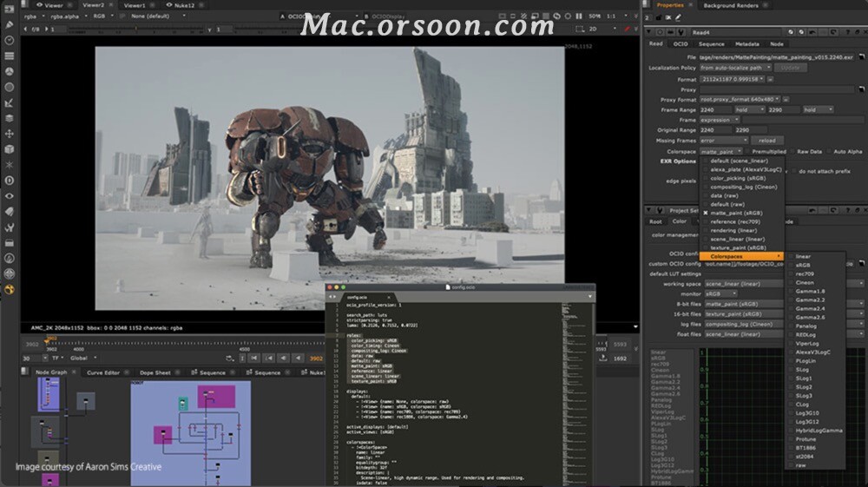The width and height of the screenshot is (868, 487).
Task: Open the Frame expression dropdown
Action: pos(720,120)
